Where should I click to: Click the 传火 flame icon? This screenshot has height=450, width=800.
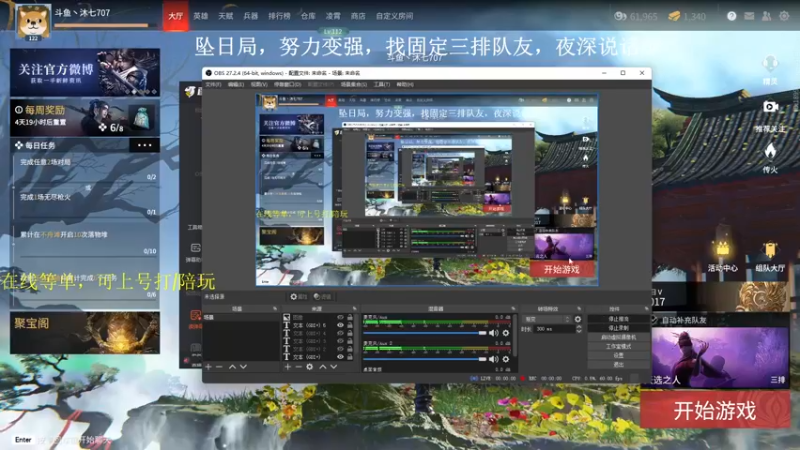pyautogui.click(x=770, y=152)
